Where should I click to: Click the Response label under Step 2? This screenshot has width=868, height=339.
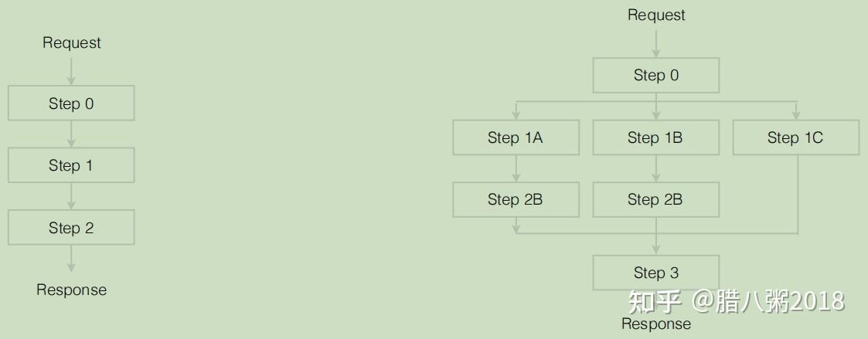point(72,290)
